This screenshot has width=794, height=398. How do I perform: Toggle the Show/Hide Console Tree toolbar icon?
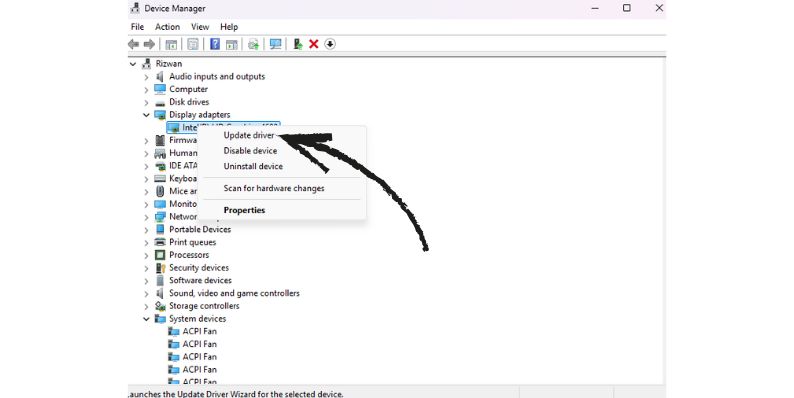tap(171, 45)
